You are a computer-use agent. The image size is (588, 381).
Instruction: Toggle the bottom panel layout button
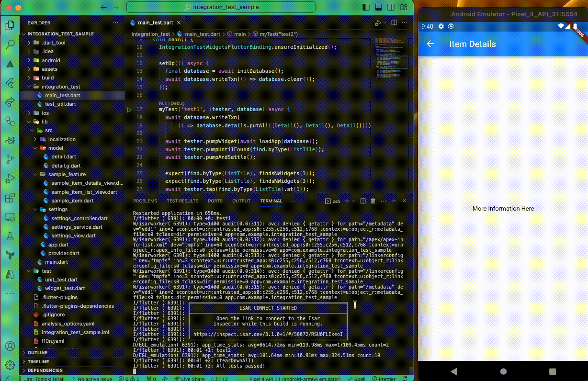[x=378, y=8]
